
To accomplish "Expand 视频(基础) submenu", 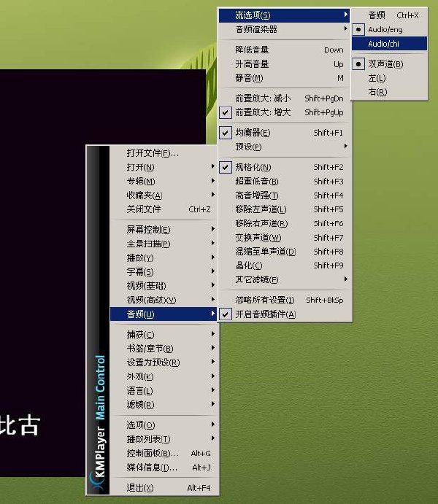I will 164,286.
